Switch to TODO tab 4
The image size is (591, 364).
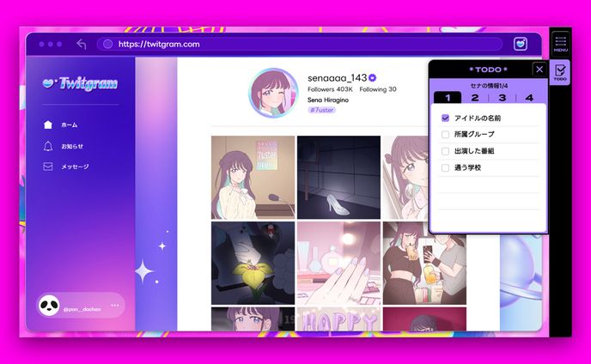529,98
